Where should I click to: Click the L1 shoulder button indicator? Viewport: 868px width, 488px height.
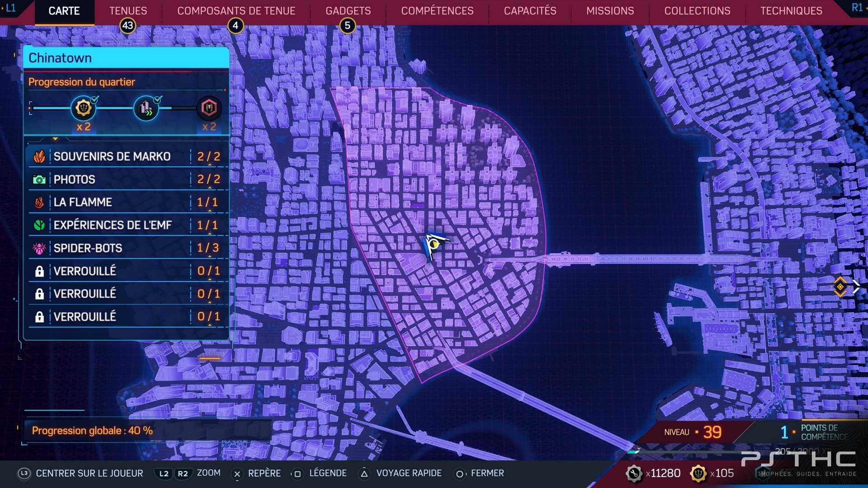pyautogui.click(x=10, y=8)
